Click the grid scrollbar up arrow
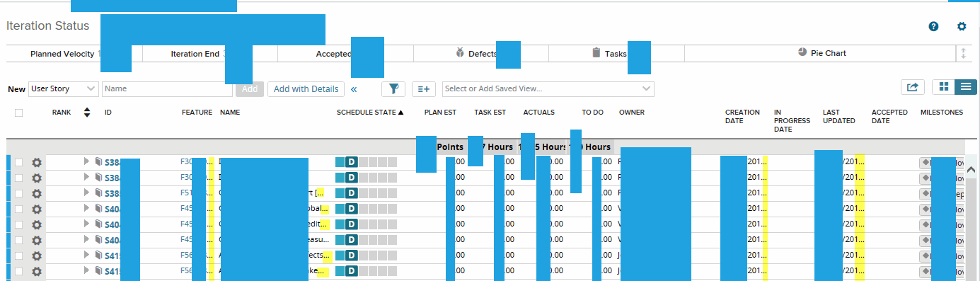 click(x=972, y=170)
